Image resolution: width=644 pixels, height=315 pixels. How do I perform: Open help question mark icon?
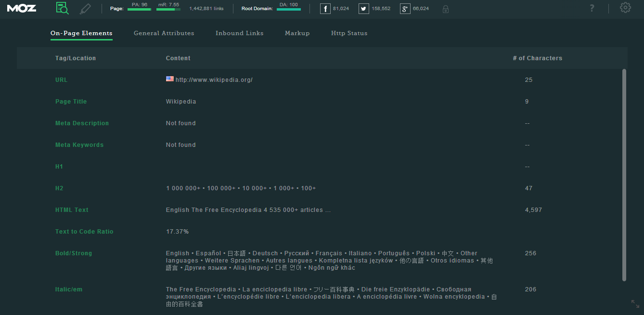click(592, 8)
